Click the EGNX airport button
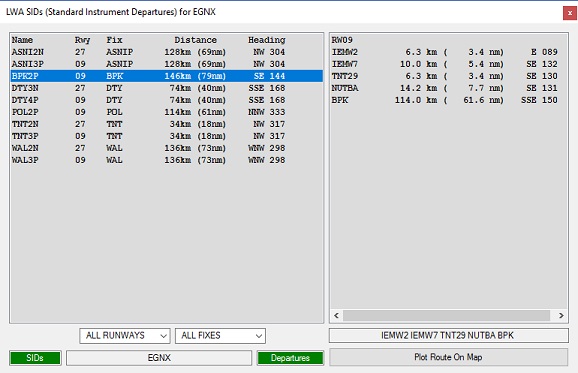578x373 pixels. [159, 358]
